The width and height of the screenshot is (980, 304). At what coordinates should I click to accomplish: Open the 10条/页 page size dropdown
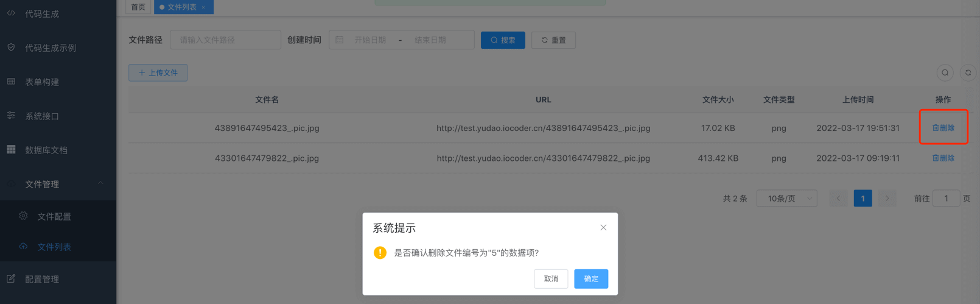(786, 199)
